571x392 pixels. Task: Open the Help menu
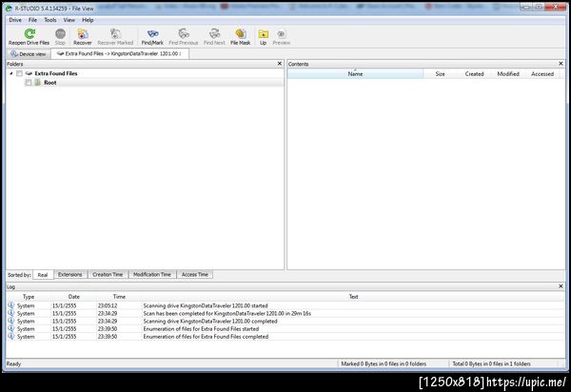88,20
